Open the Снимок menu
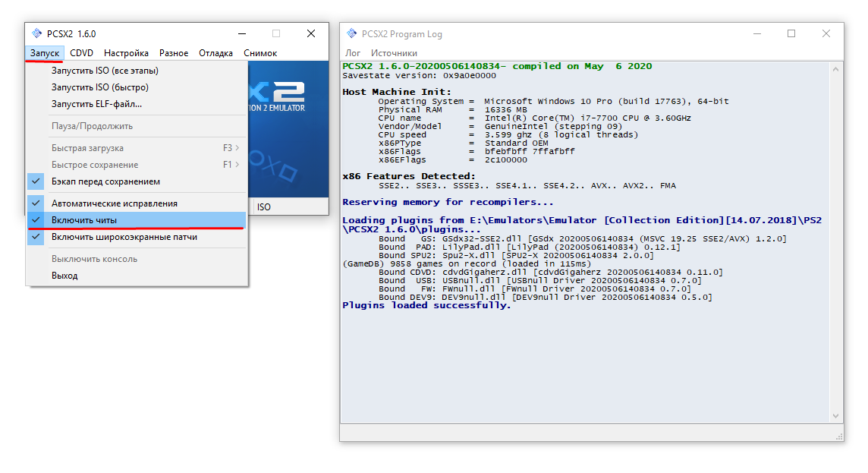This screenshot has width=868, height=473. (x=260, y=53)
